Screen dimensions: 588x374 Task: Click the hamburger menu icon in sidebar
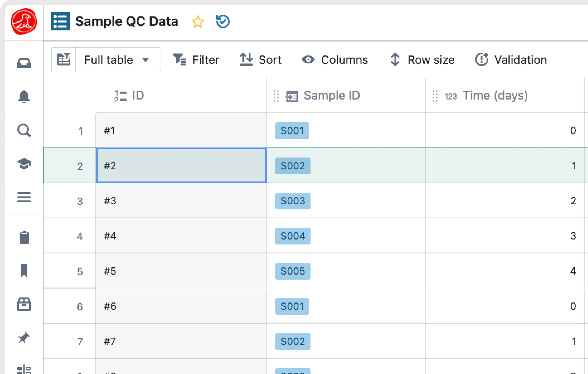click(24, 197)
